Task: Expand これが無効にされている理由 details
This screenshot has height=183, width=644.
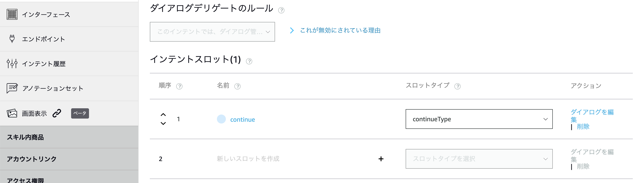Action: pos(340,30)
